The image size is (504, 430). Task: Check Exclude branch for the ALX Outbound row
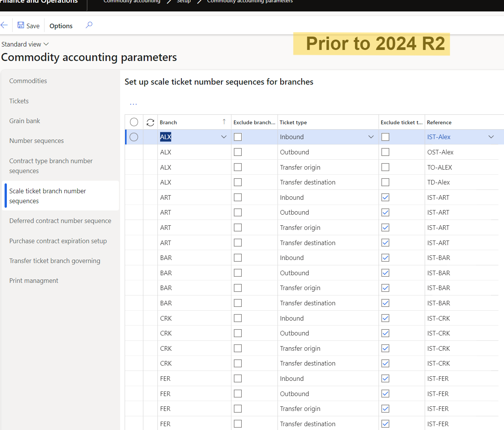[238, 152]
